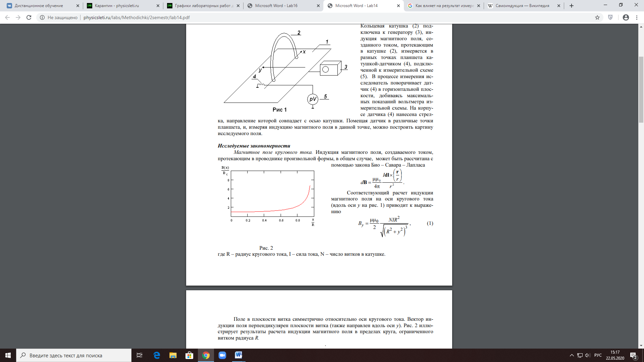This screenshot has height=362, width=644.
Task: Close the Самоиндукция Википедия tab
Action: 559,6
